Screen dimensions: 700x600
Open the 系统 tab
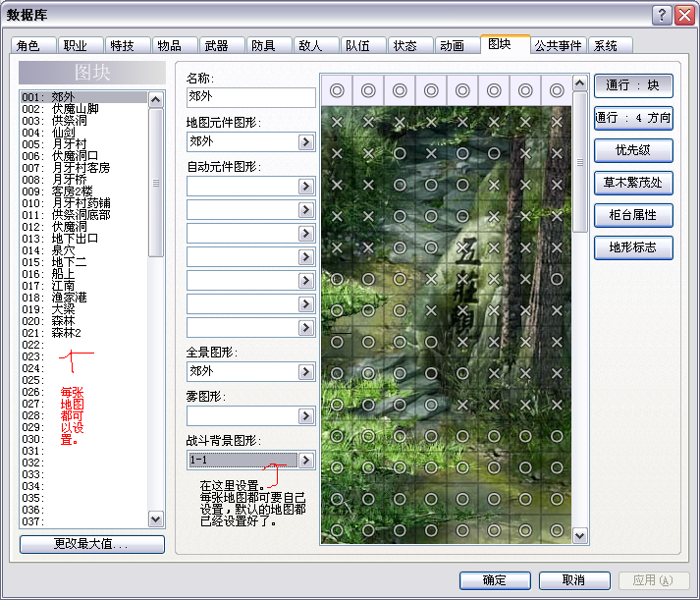pyautogui.click(x=611, y=45)
